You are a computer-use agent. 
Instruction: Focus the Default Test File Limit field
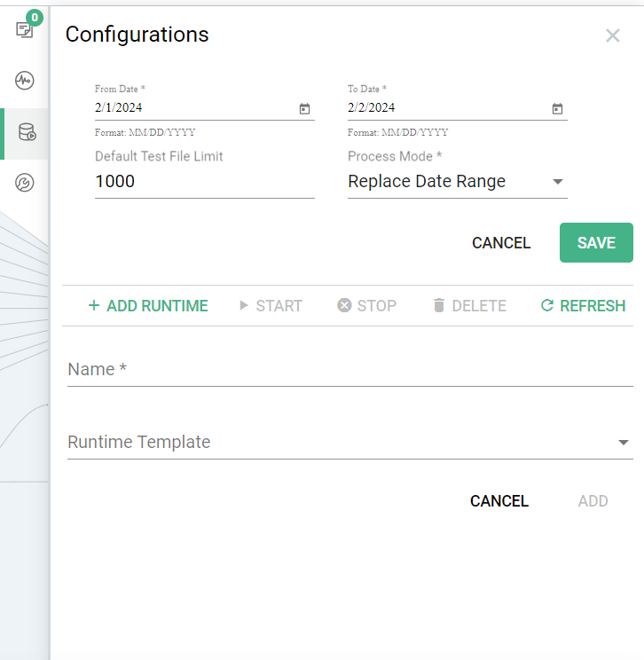click(x=204, y=182)
